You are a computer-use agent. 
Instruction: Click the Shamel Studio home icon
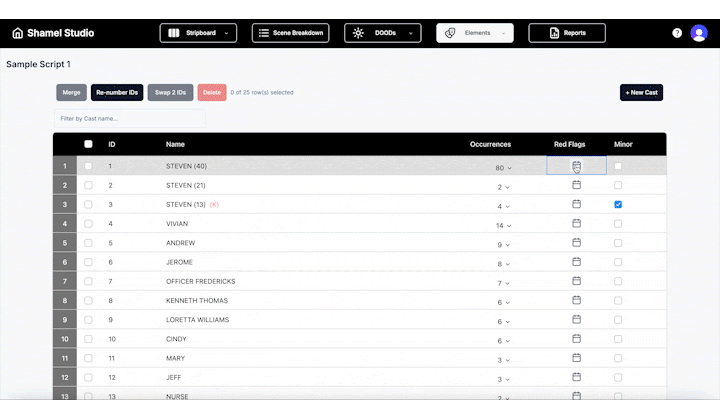[17, 33]
